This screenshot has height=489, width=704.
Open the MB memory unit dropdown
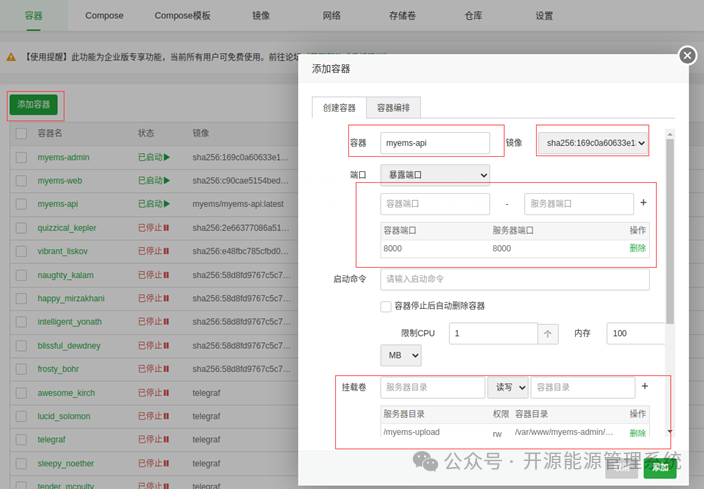(x=400, y=355)
